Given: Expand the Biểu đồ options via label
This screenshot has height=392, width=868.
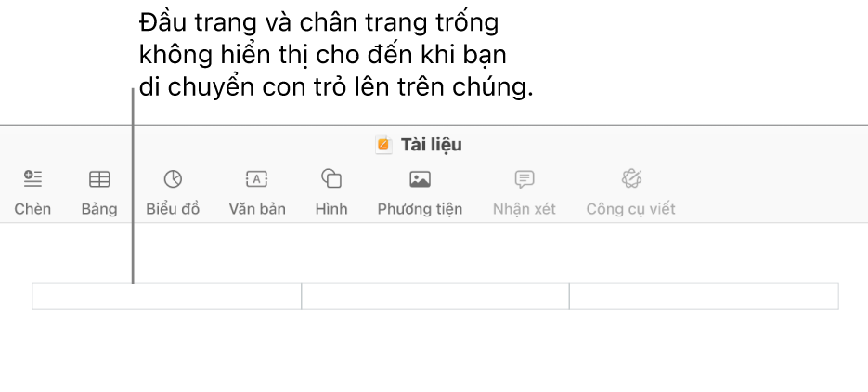Looking at the screenshot, I should (x=173, y=208).
